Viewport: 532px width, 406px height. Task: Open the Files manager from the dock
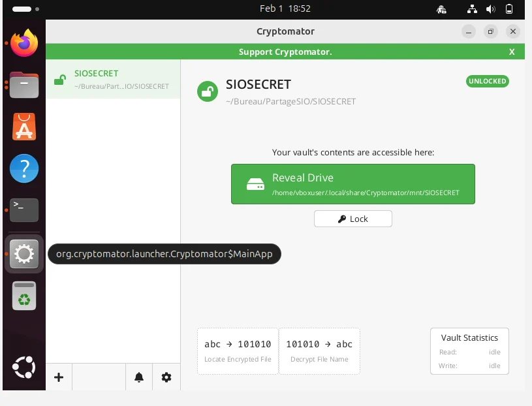pos(24,85)
